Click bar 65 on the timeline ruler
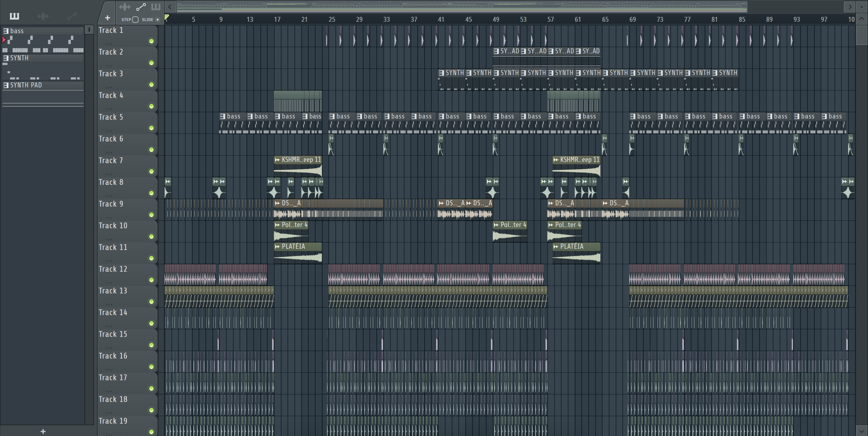 click(605, 20)
